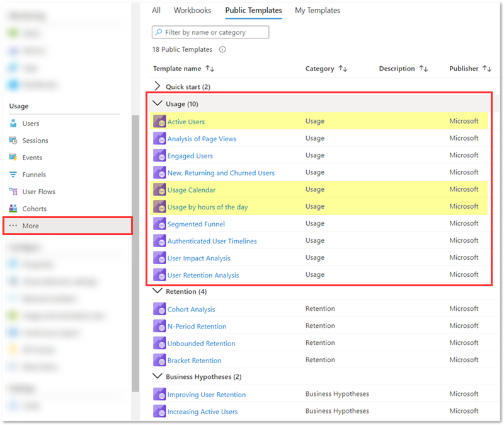Open the Improving User Retention link
The height and width of the screenshot is (425, 504).
[x=207, y=395]
